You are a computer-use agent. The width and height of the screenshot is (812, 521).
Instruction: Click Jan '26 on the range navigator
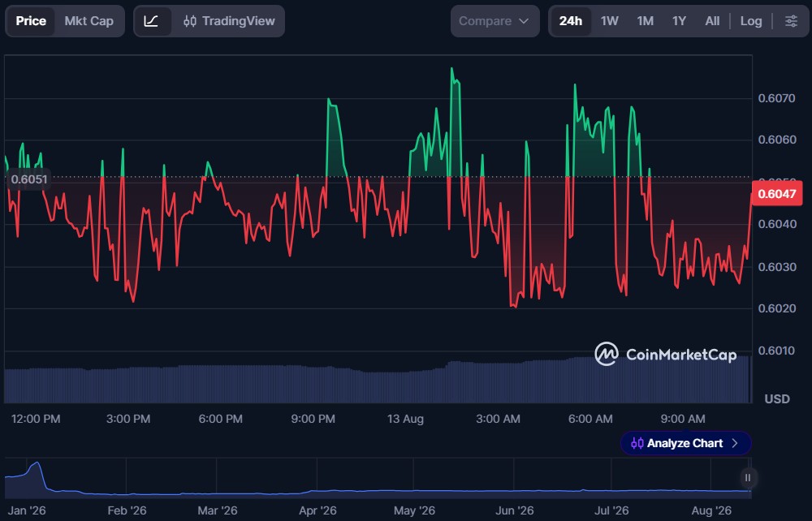[27, 510]
